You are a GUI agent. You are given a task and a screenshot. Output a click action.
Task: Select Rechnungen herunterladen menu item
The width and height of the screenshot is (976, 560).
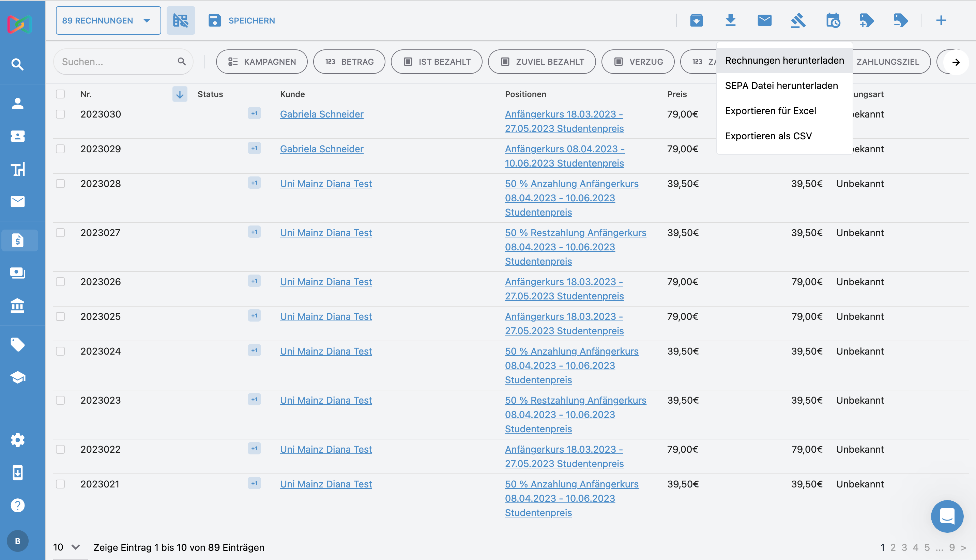point(784,60)
